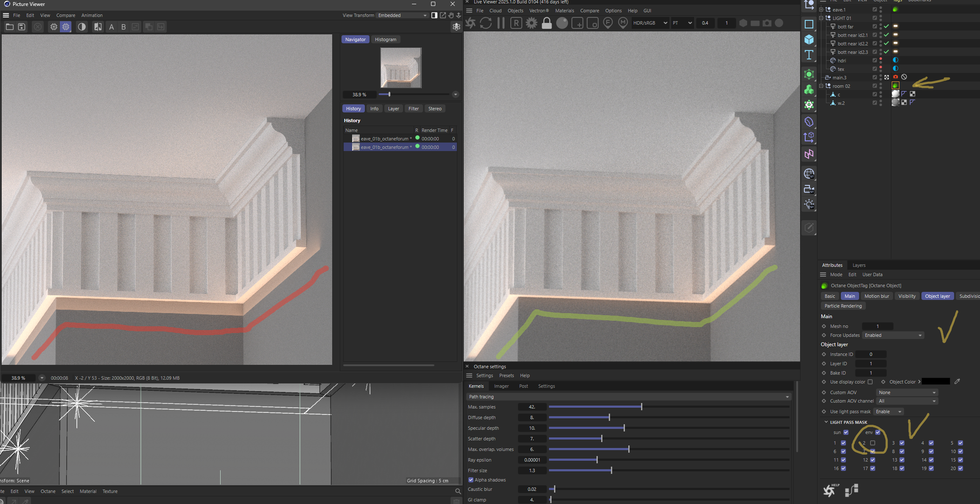Click the Visibility button in Octane ObjectTag
Screen dimensions: 980x504
907,296
